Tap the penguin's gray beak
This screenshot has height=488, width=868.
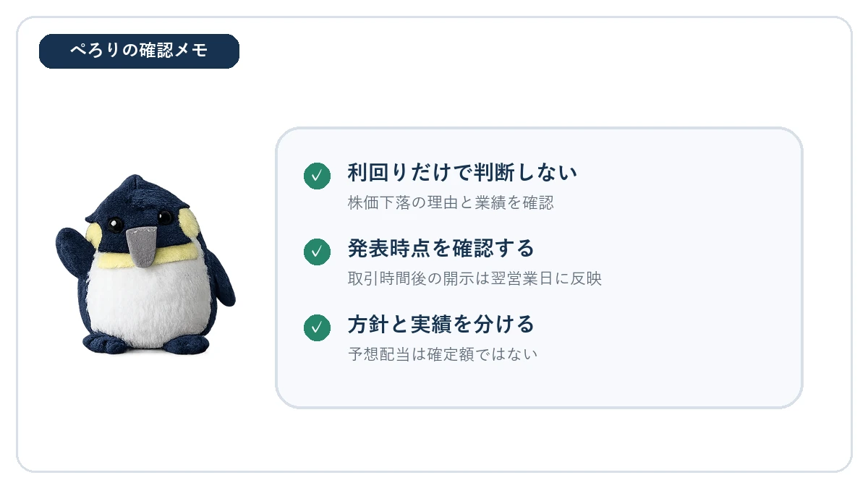coord(142,247)
